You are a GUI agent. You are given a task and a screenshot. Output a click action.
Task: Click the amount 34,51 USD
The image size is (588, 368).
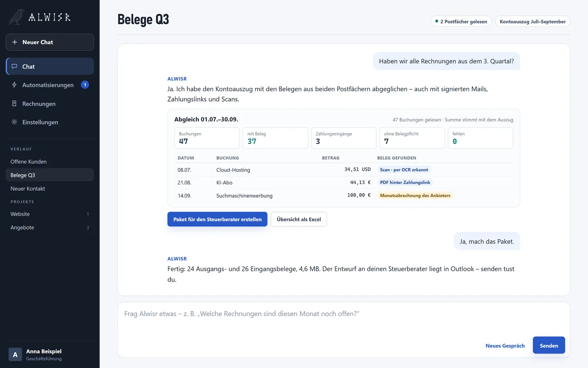(x=357, y=170)
